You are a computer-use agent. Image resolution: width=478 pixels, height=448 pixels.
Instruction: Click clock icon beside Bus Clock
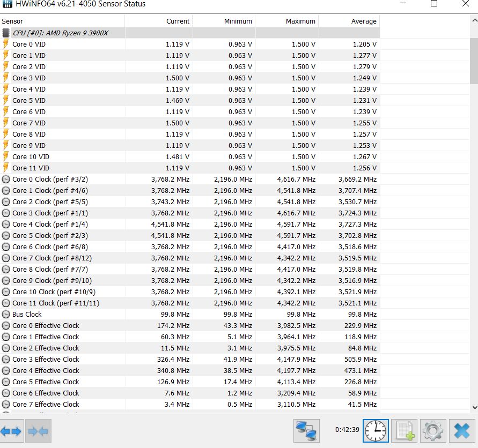click(x=6, y=315)
